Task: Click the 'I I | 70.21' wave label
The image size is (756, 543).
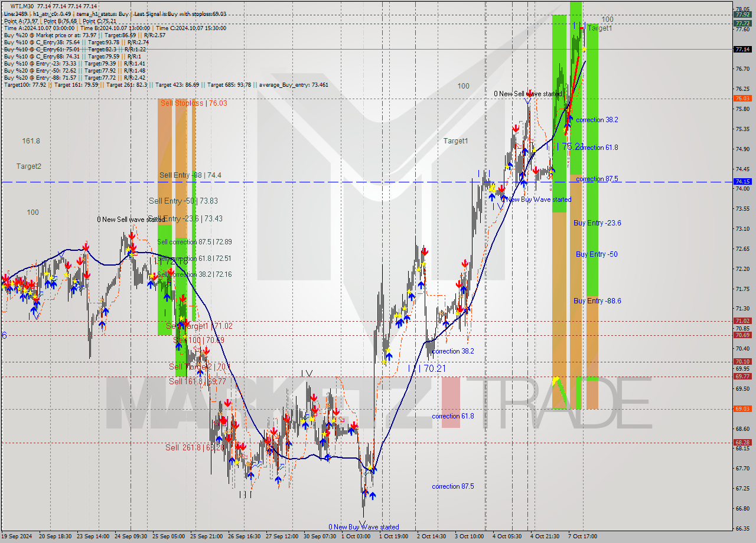Action: (426, 368)
